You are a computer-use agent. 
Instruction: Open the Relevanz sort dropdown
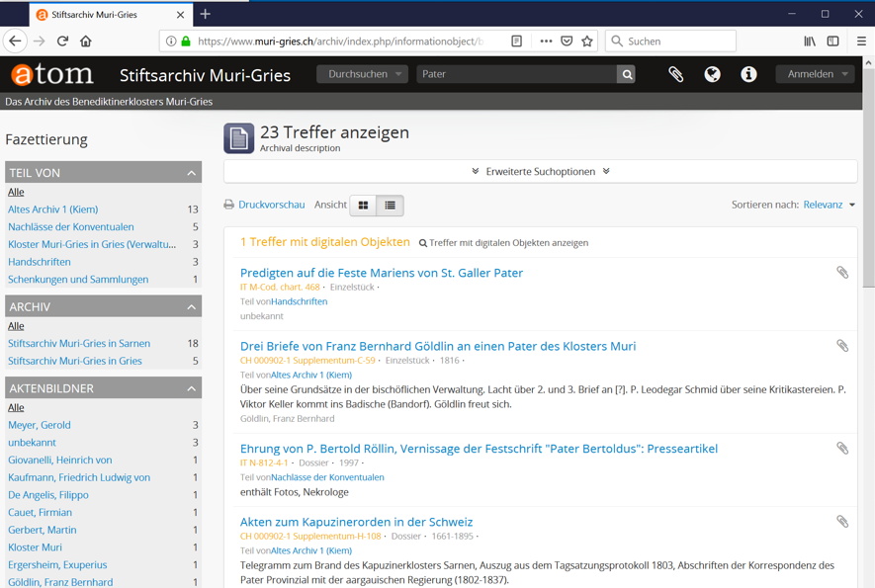pyautogui.click(x=829, y=205)
